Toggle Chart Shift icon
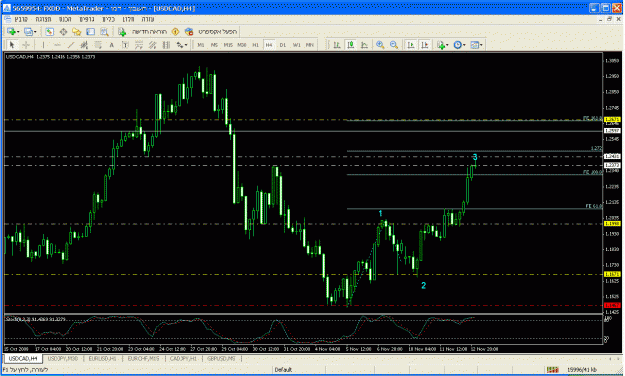 click(425, 45)
